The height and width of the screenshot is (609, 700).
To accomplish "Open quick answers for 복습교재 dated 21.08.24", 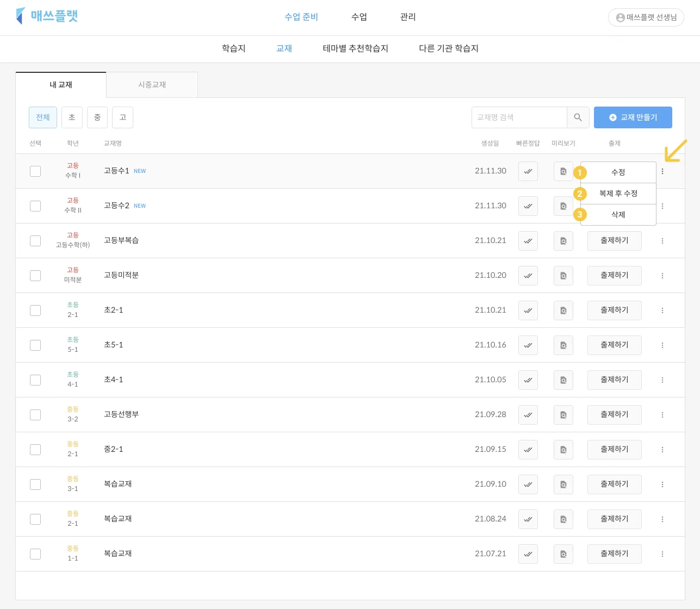I will 528,519.
